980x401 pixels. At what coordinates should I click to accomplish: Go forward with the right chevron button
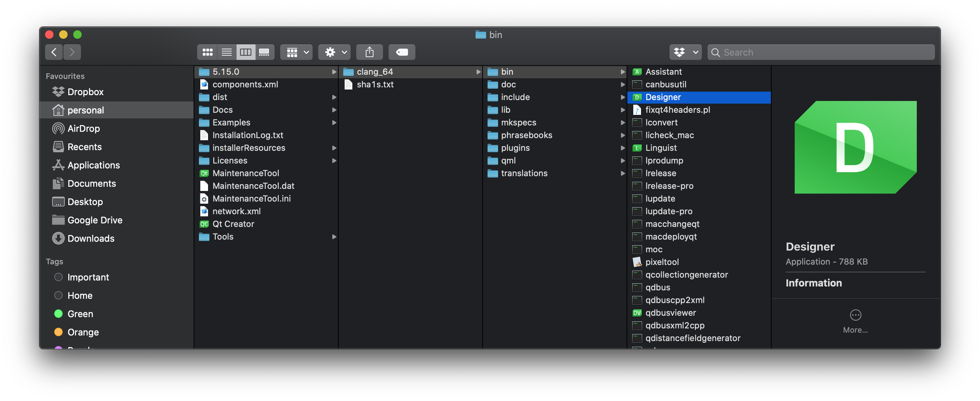pos(72,52)
